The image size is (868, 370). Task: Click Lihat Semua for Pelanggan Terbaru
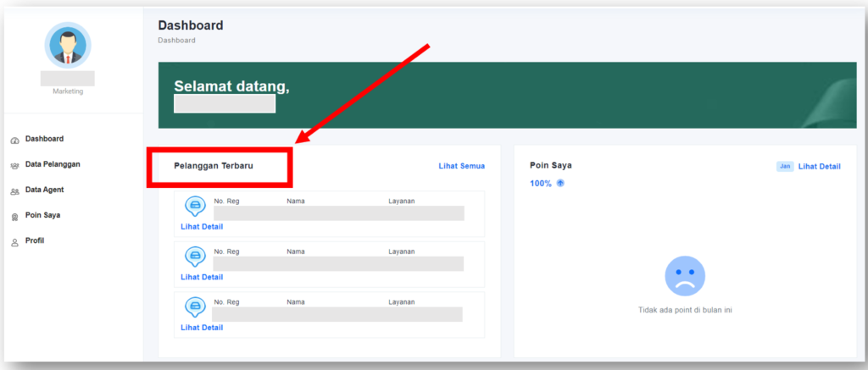tap(462, 166)
